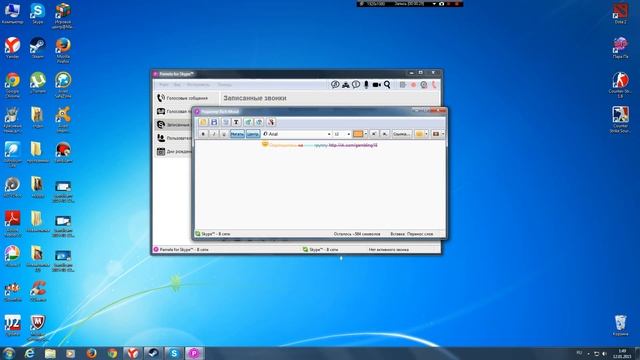The image size is (640, 360).
Task: Click the blue floppy save icon in mood editor
Action: 214,122
